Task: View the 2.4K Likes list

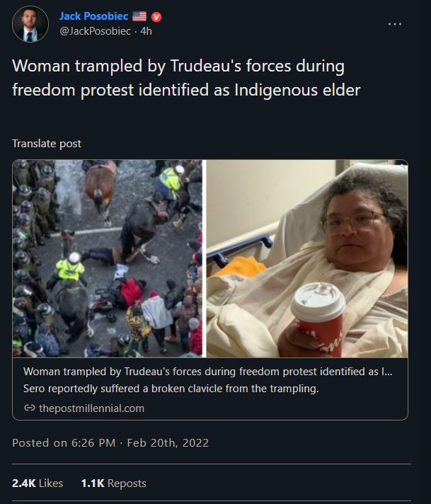Action: [38, 483]
